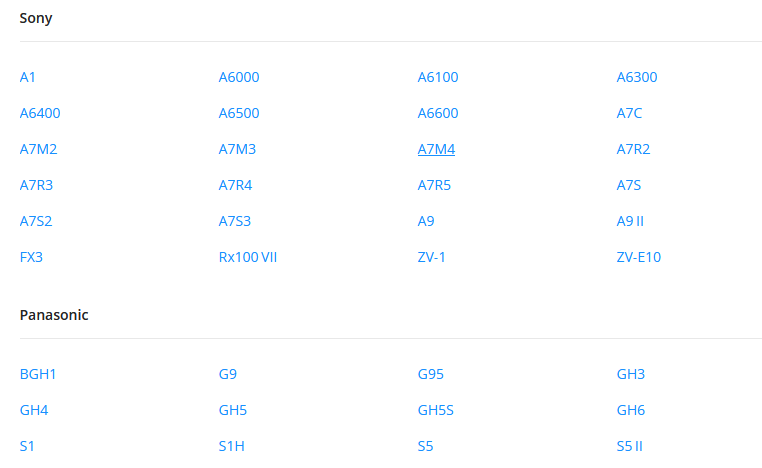Screen dimensions: 762x468
Task: Select the A6400 camera link
Action: pos(40,113)
